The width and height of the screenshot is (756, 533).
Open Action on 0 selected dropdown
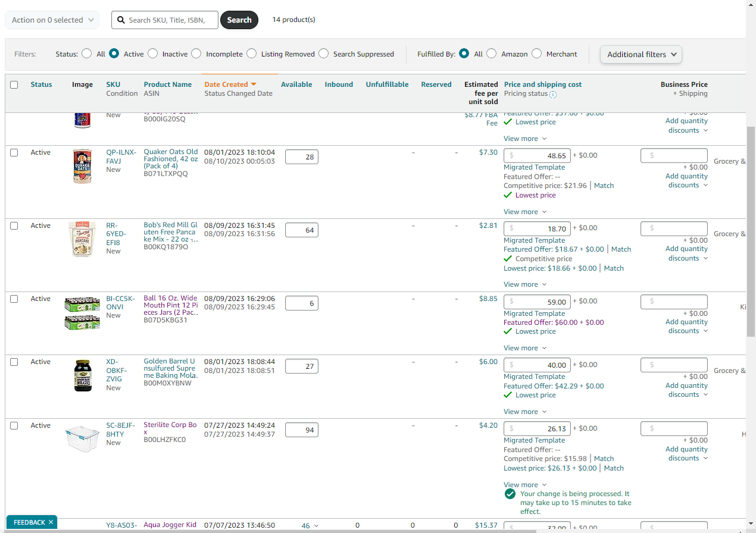[x=52, y=20]
